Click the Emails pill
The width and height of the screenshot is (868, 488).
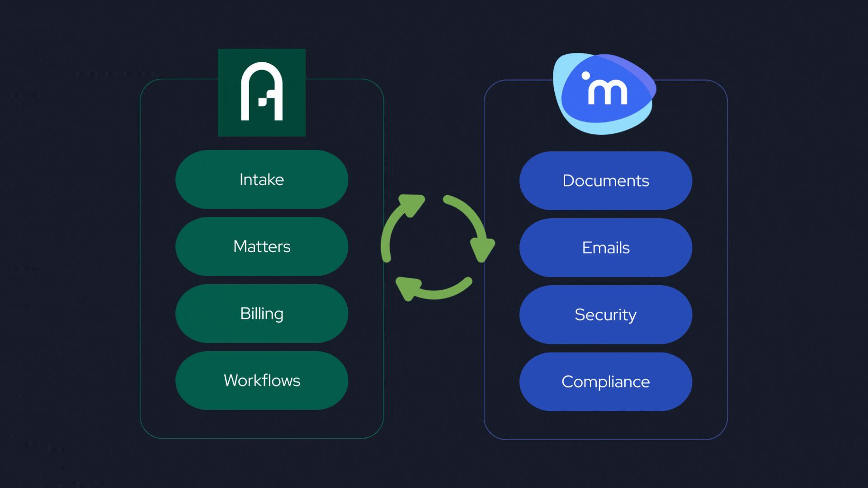pos(606,248)
